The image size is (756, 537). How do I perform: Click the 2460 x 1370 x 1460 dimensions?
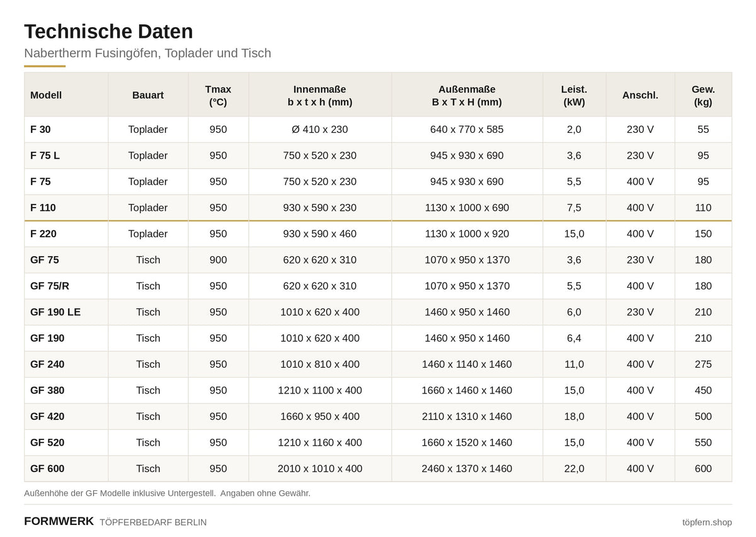pyautogui.click(x=467, y=469)
